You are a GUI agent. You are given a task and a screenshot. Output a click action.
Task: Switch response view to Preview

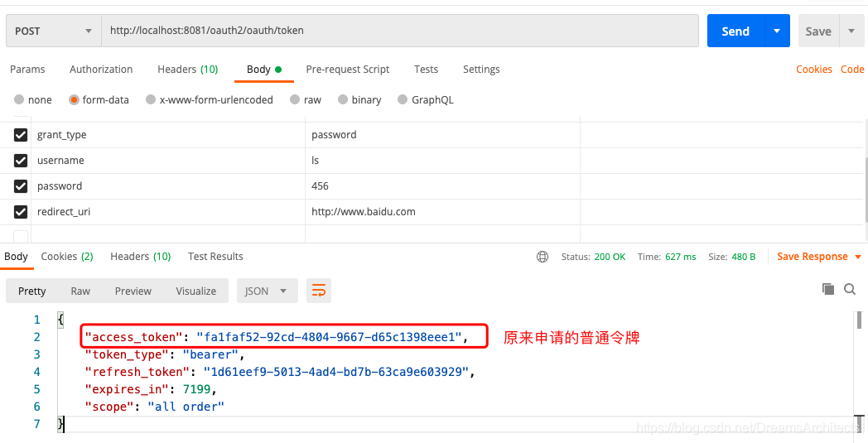pos(133,291)
